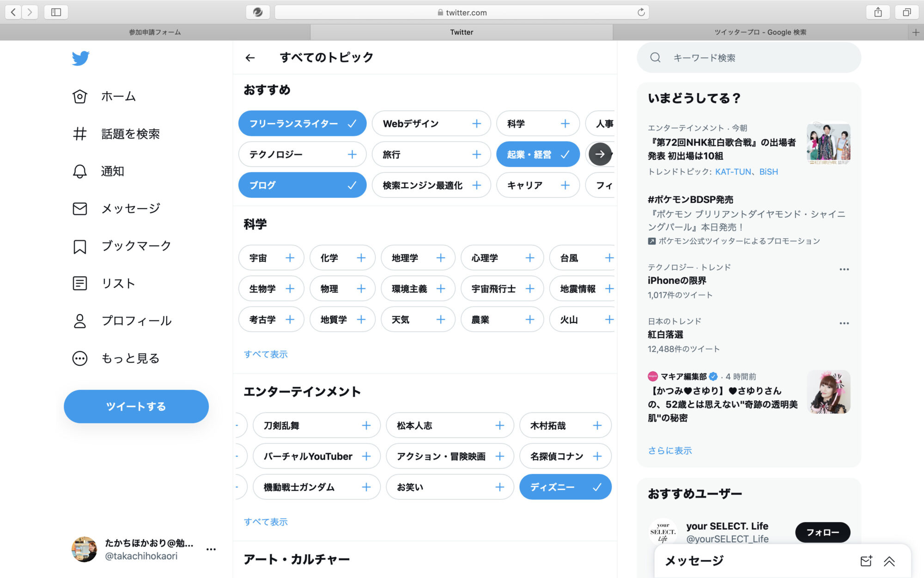Switch to ツイッタープロ Google 検索 tab
The image size is (924, 578).
760,32
